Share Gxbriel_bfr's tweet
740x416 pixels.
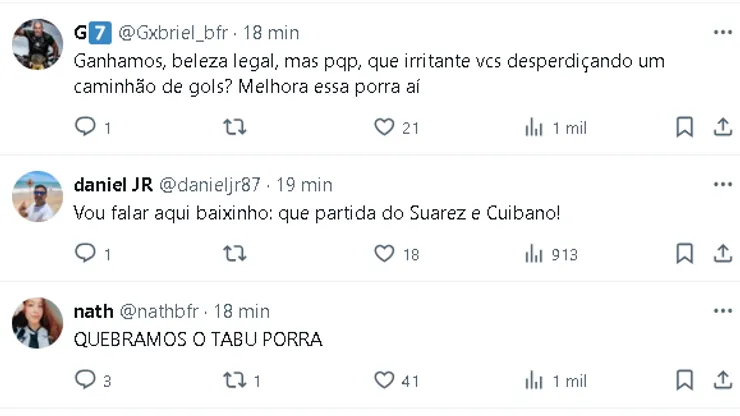click(722, 127)
